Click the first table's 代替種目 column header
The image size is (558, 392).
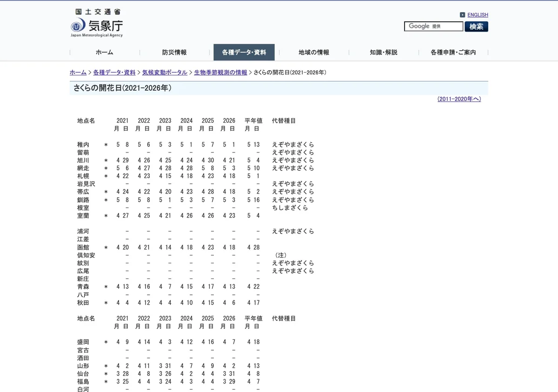click(284, 121)
